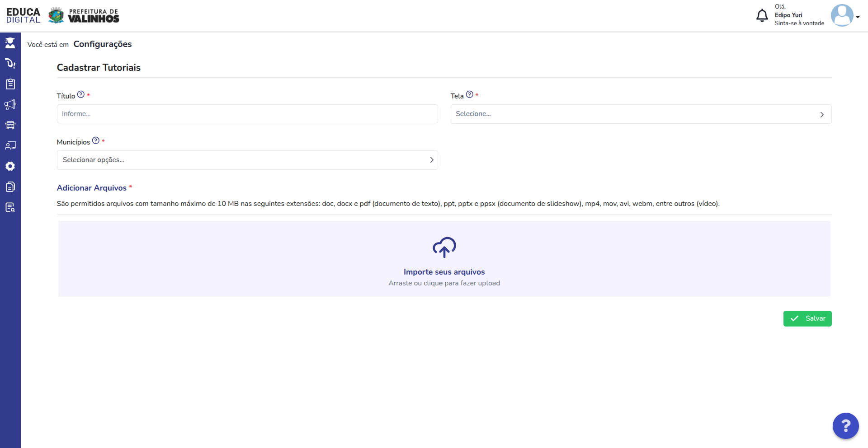Open the D! sidebar icon
Screen dimensions: 868x448
pyautogui.click(x=10, y=63)
